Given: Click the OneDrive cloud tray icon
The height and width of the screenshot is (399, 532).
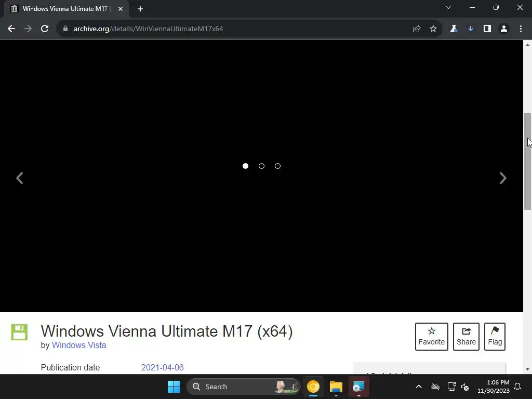Looking at the screenshot, I should [435, 387].
